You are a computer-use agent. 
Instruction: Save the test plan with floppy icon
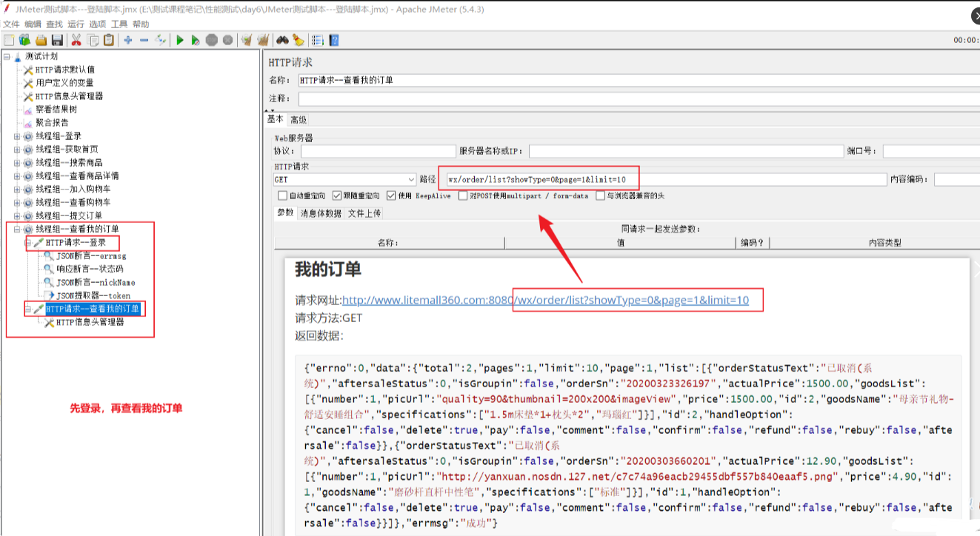coord(57,40)
